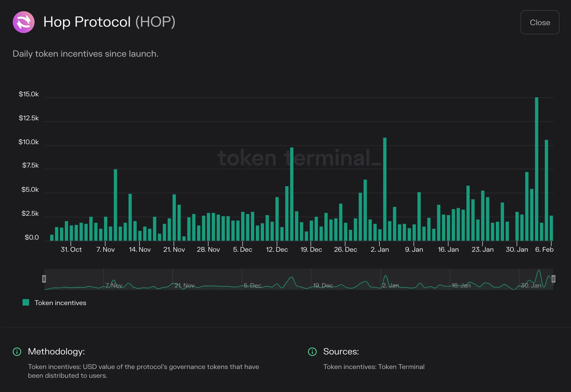Click the Token incentives: Token Terminal source text
The image size is (571, 392).
coord(374,367)
